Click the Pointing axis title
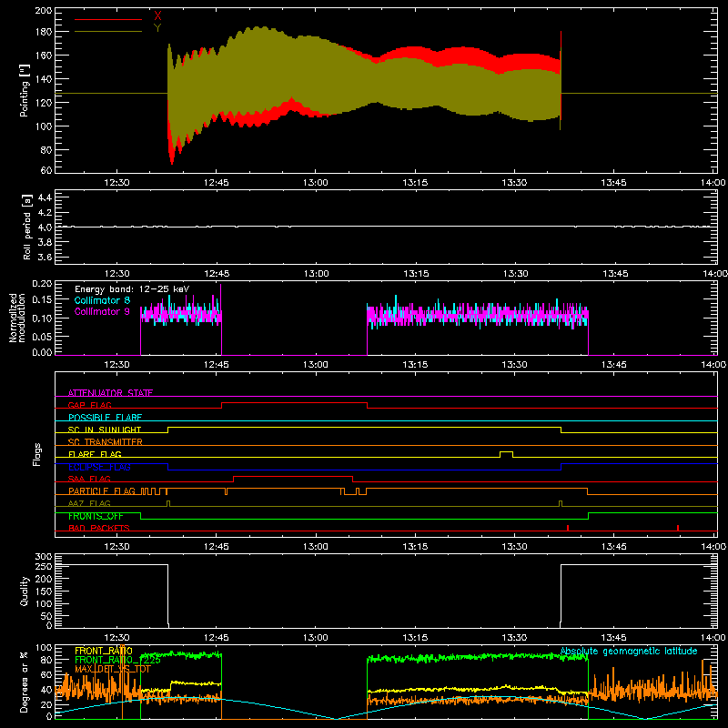The image size is (728, 728). point(25,90)
